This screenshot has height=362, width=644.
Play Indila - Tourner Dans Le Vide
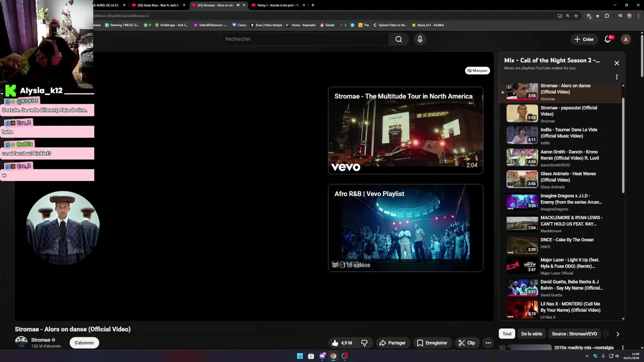pyautogui.click(x=561, y=136)
